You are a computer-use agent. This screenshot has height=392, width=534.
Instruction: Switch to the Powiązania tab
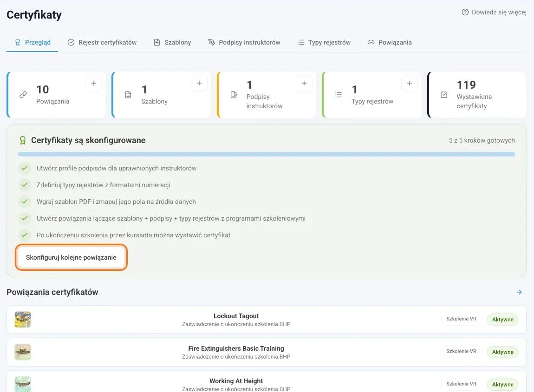click(x=390, y=43)
